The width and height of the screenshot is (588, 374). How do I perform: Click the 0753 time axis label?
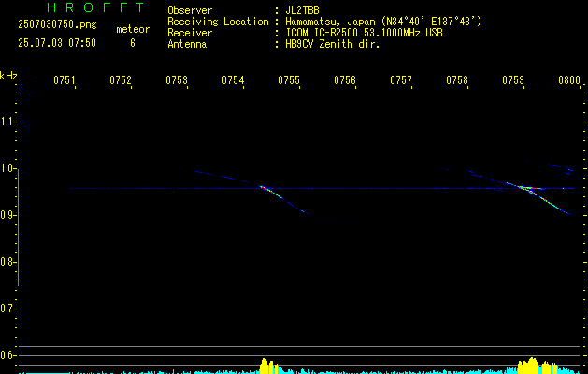(177, 80)
